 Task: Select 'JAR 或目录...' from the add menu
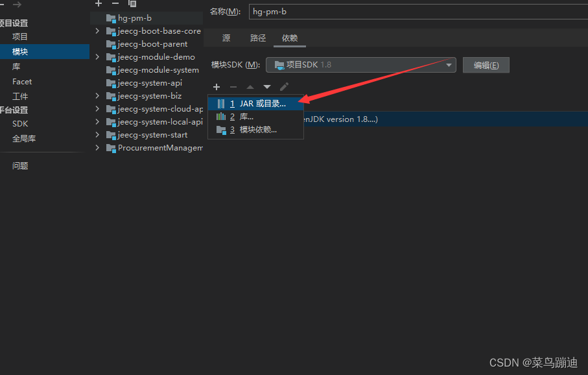tap(255, 104)
